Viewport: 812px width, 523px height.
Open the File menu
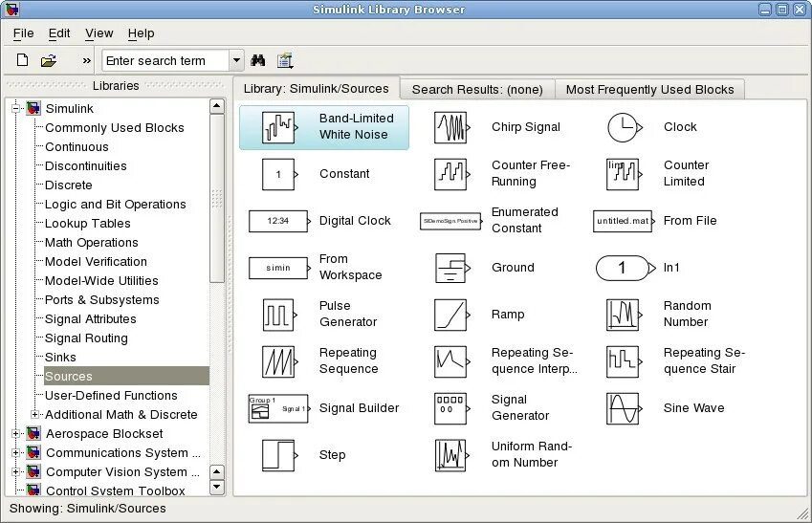(x=23, y=33)
